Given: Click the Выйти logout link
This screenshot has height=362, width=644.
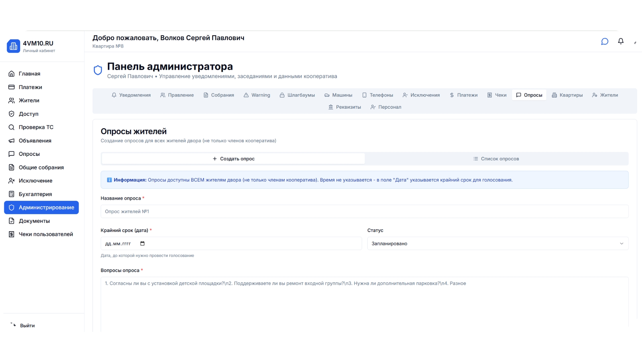Looking at the screenshot, I should click(27, 325).
